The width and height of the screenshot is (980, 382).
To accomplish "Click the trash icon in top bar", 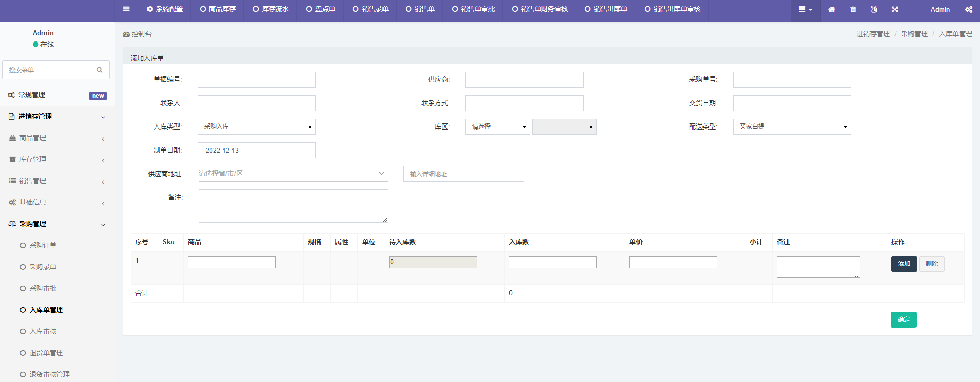I will pos(853,9).
